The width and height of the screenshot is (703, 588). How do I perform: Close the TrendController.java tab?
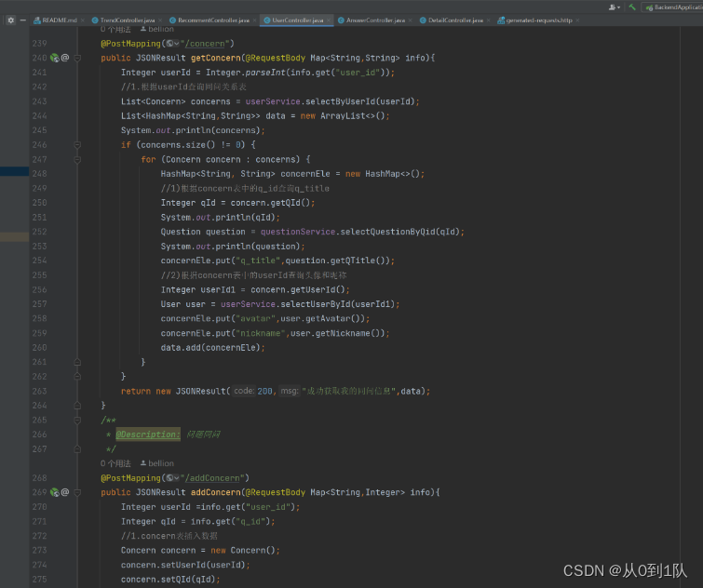coord(160,20)
